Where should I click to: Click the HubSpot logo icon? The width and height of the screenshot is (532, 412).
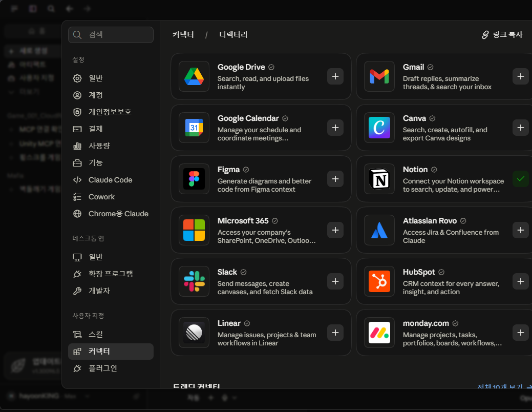pyautogui.click(x=379, y=281)
